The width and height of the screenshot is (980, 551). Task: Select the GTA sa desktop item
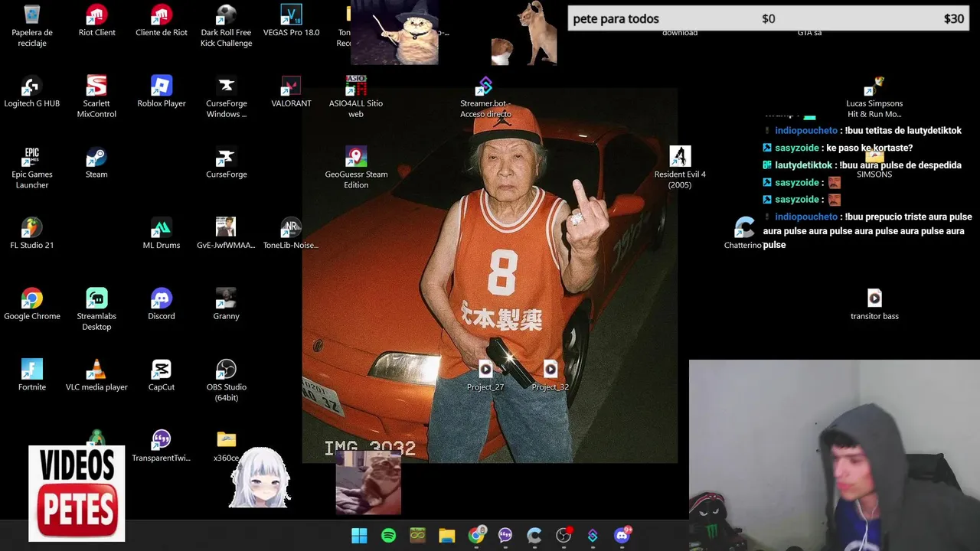pos(809,33)
